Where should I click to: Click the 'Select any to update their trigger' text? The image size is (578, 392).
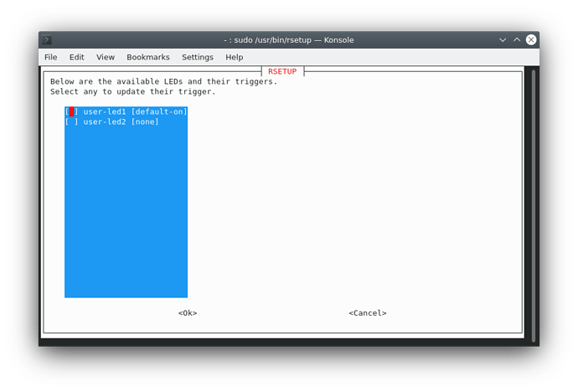[x=132, y=91]
